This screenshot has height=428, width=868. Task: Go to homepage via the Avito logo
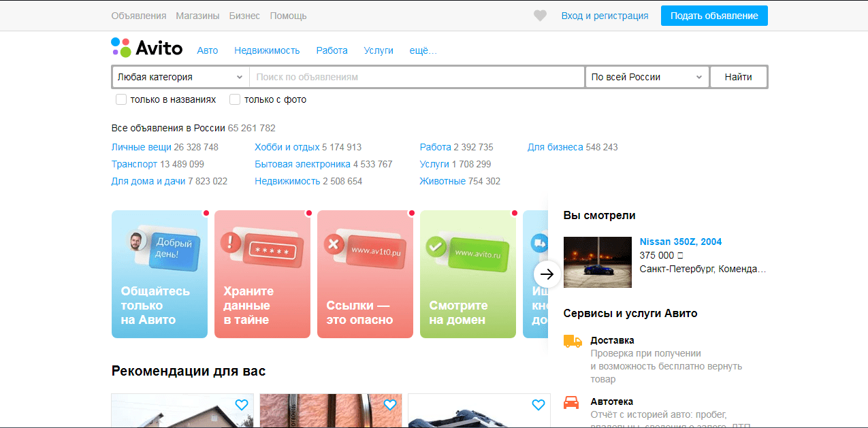[147, 48]
